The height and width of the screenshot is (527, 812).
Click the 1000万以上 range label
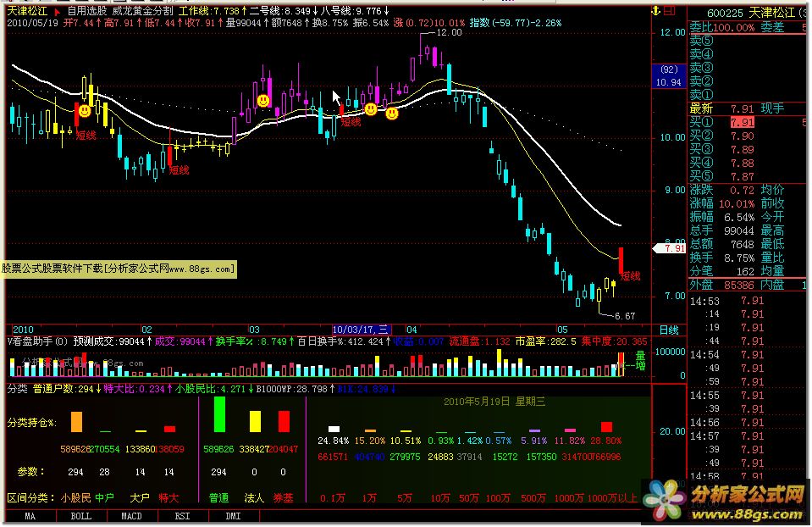pos(612,498)
